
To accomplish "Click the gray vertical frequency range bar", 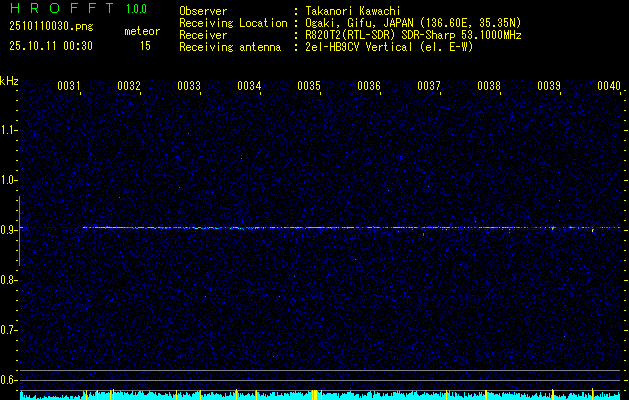I will click(19, 231).
